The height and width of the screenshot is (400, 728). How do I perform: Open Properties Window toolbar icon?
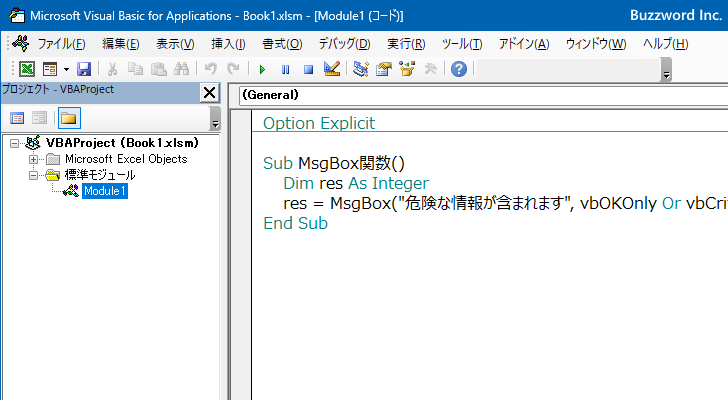(x=384, y=69)
